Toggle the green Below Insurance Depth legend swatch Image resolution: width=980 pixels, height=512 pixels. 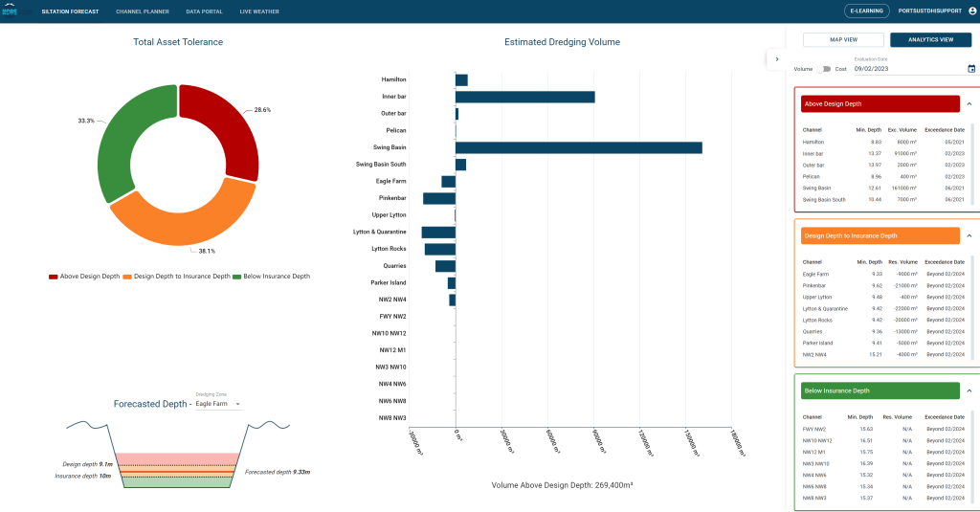coord(237,277)
